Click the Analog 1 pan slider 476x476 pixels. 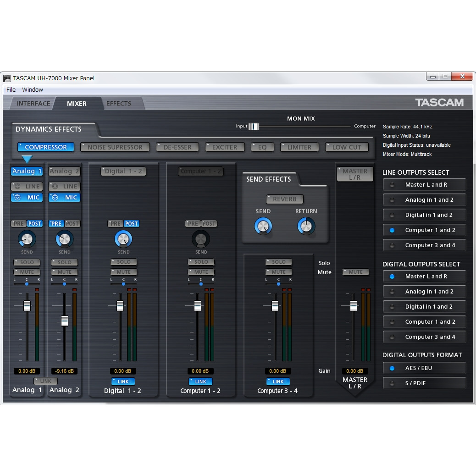[27, 284]
